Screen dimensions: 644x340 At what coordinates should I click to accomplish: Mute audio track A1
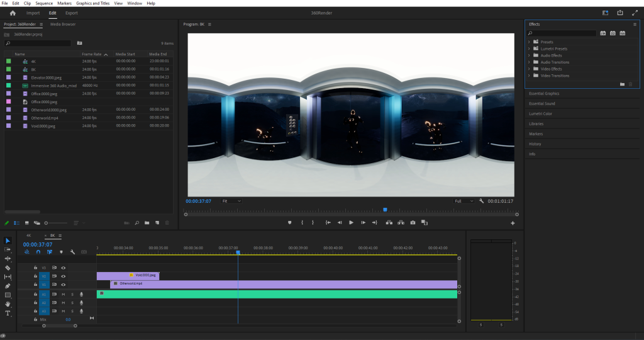[64, 294]
